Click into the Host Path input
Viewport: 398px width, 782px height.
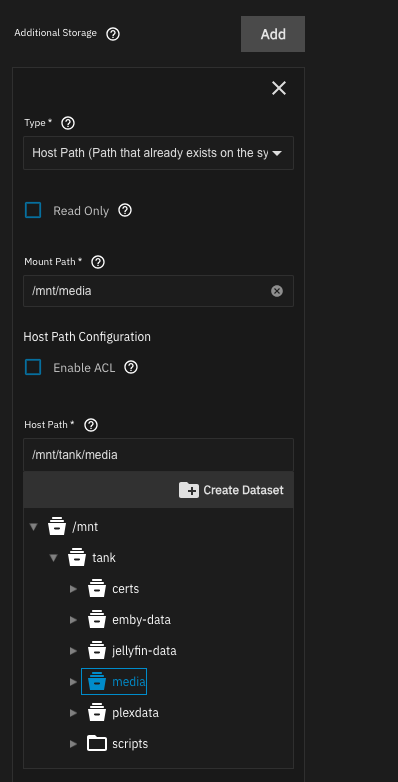click(158, 455)
